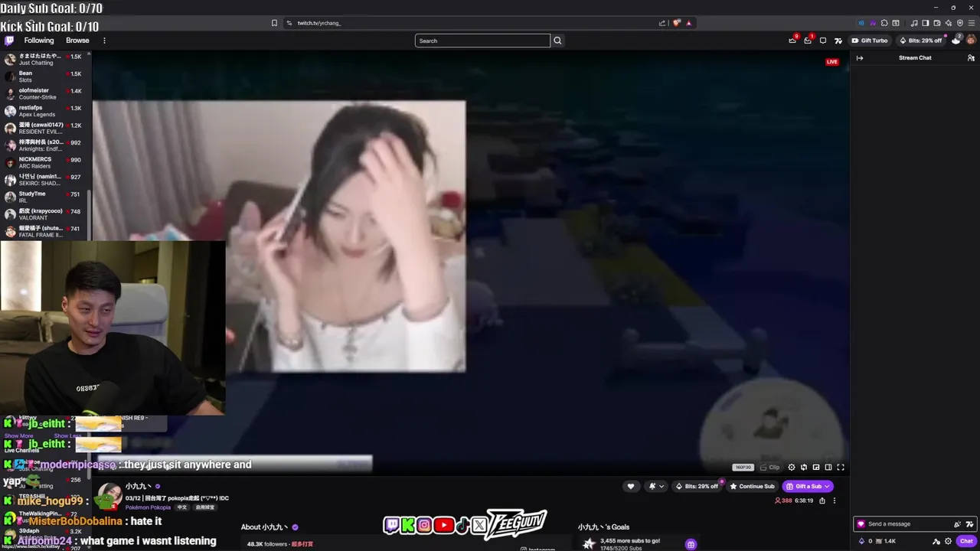The image size is (980, 551).
Task: Open the stream more-options dots
Action: coord(835,500)
